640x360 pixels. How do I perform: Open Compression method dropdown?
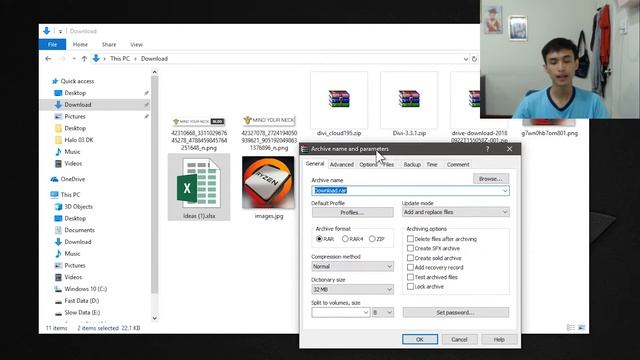352,267
